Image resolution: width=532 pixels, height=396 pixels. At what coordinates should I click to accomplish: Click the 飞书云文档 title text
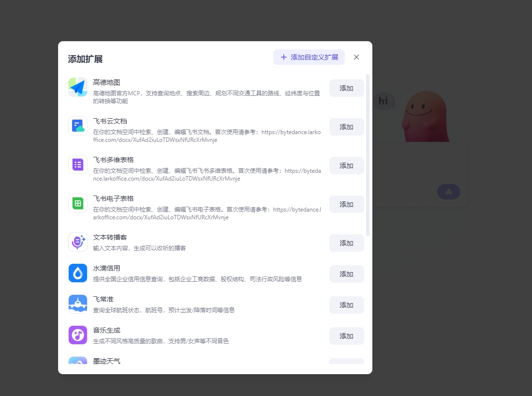pyautogui.click(x=110, y=121)
